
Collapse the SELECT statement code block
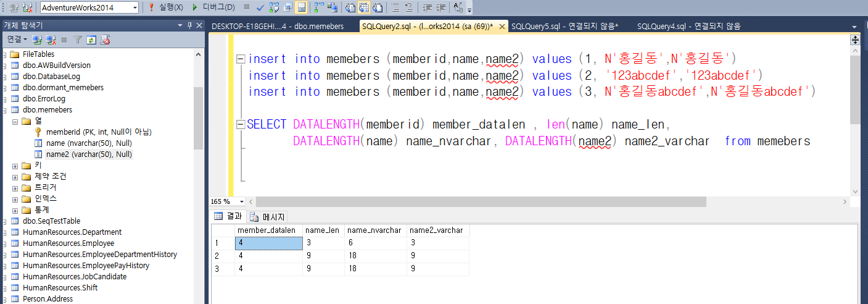(x=241, y=125)
